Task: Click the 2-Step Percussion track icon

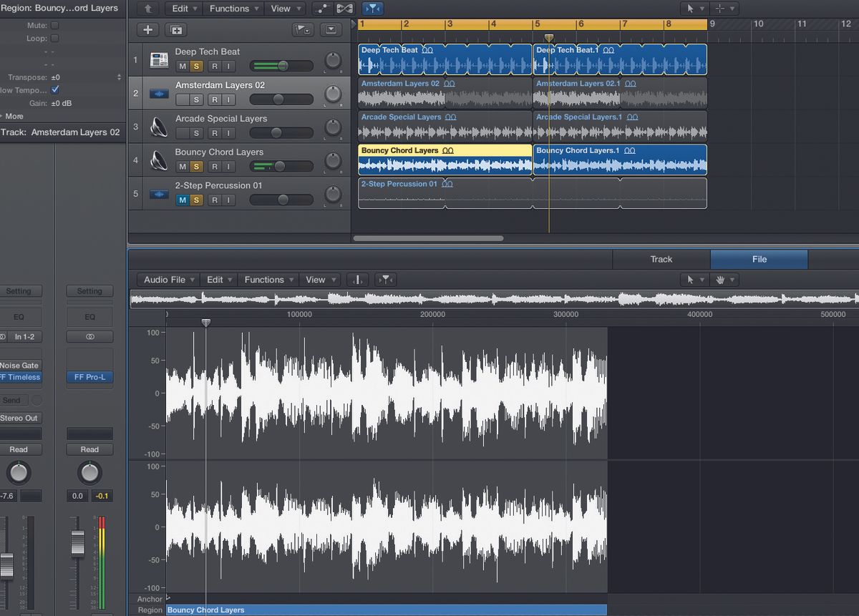Action: coord(158,194)
